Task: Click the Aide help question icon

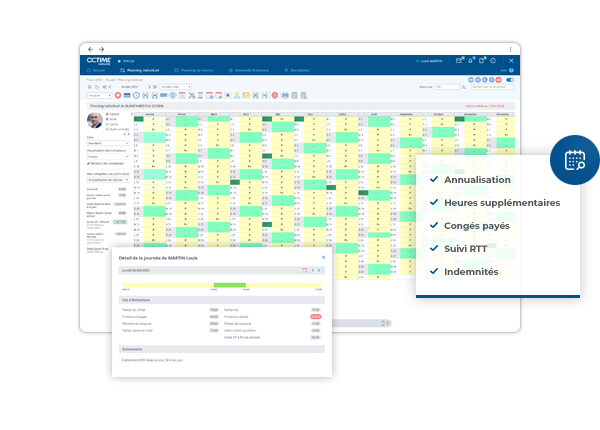Action: point(512,70)
